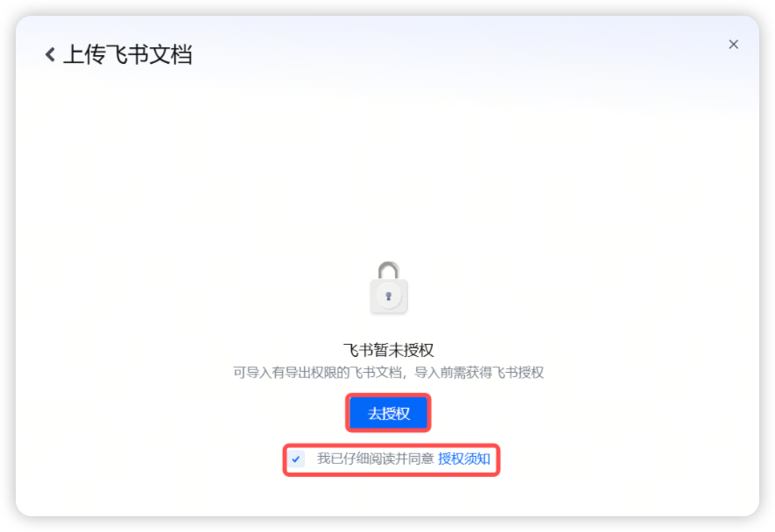Click the padlock's metal shackle

point(389,270)
